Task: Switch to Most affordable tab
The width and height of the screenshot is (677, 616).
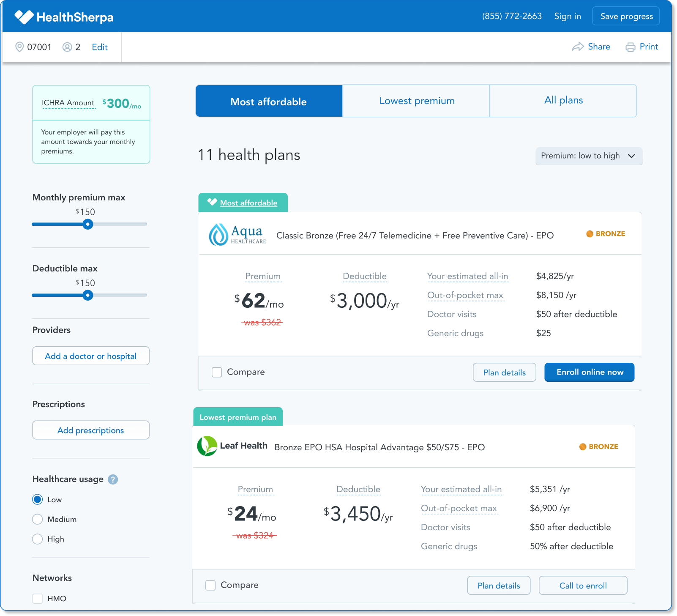Action: pyautogui.click(x=269, y=101)
